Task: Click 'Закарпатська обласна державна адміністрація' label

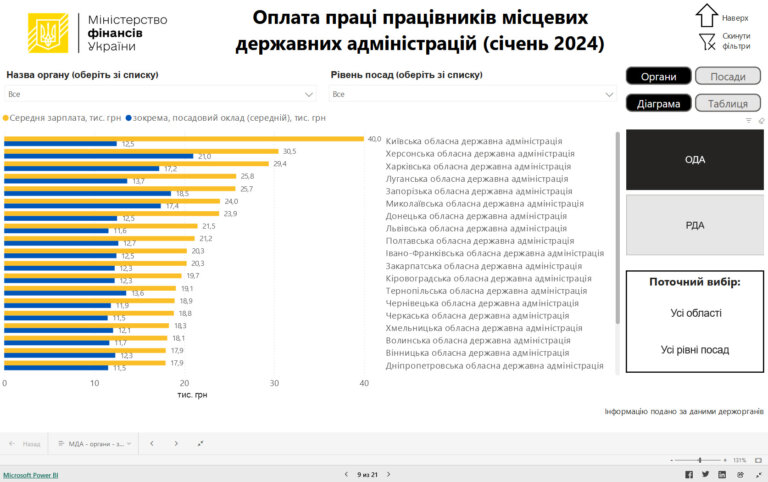Action: click(483, 266)
